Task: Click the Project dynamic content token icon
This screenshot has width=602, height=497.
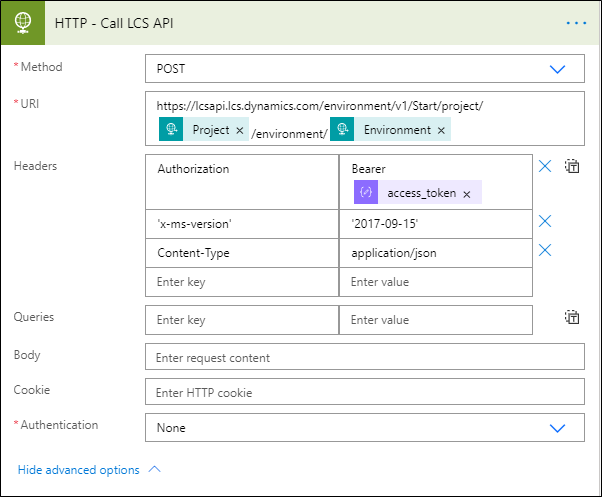Action: (173, 130)
